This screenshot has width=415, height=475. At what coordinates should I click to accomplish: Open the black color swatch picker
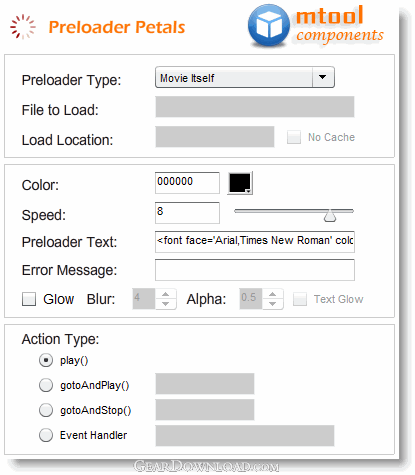tap(240, 183)
